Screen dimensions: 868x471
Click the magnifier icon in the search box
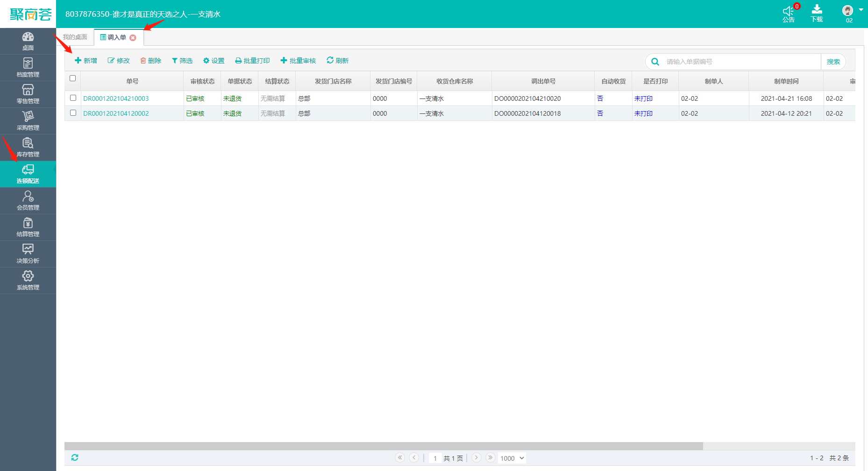[655, 62]
